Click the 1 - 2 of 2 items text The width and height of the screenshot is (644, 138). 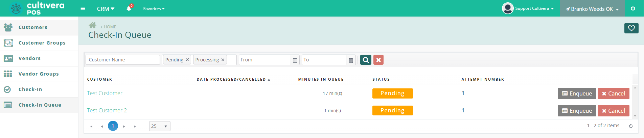point(603,126)
